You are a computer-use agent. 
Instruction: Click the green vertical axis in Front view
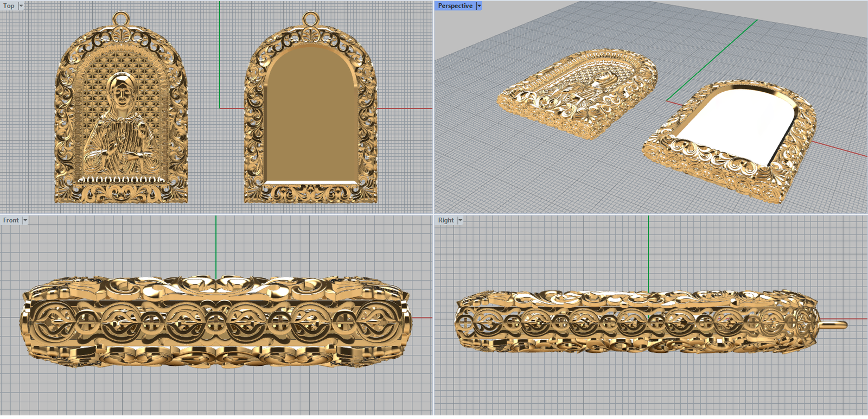click(216, 244)
